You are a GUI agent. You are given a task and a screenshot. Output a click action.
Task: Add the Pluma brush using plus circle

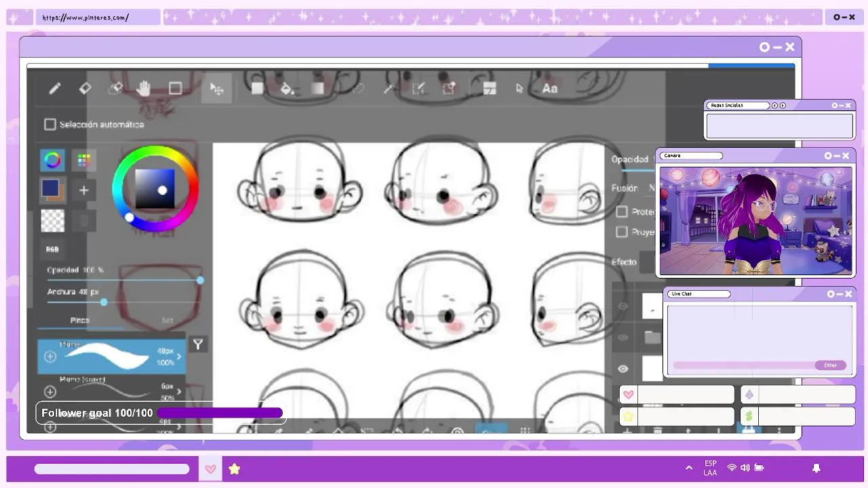pyautogui.click(x=50, y=357)
